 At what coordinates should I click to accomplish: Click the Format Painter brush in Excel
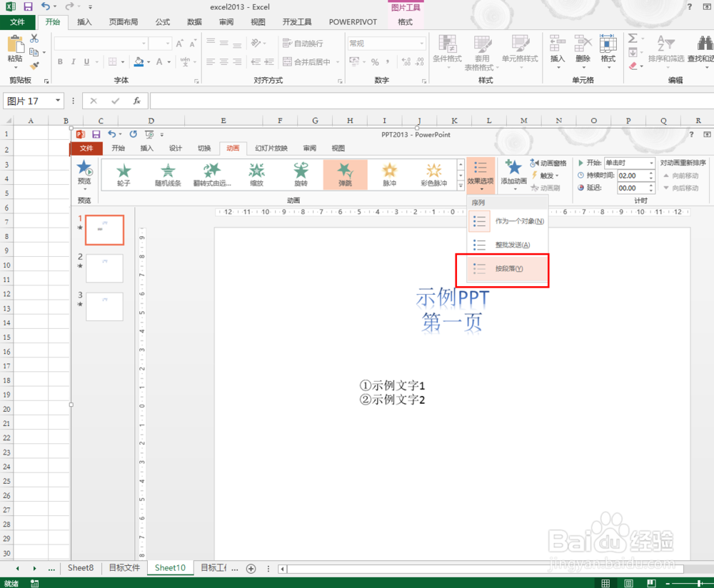click(x=34, y=65)
